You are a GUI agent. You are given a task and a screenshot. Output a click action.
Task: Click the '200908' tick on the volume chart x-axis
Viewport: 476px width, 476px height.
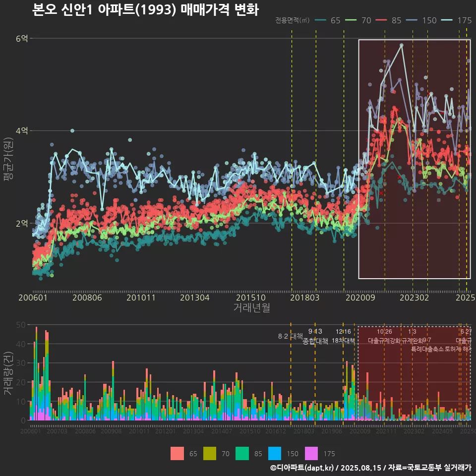[x=111, y=431]
